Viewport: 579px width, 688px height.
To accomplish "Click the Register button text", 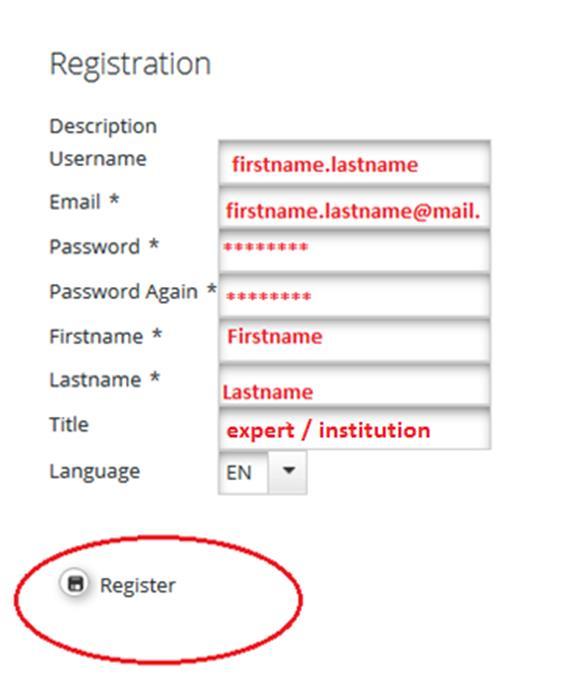I will (x=138, y=586).
